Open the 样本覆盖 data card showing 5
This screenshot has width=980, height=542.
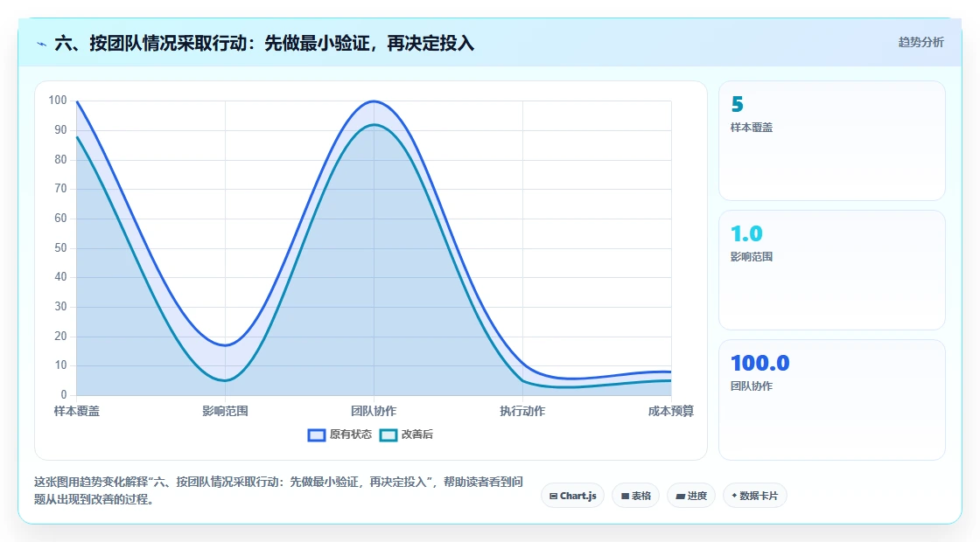click(x=832, y=141)
